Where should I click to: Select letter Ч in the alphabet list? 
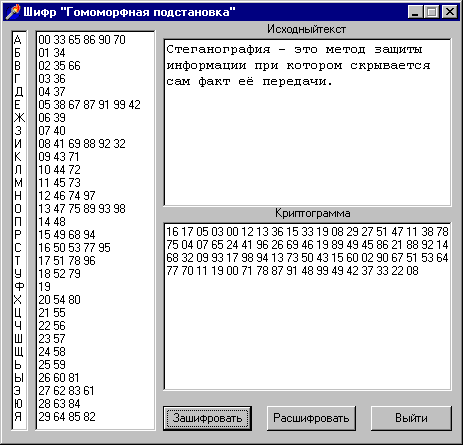click(x=18, y=326)
